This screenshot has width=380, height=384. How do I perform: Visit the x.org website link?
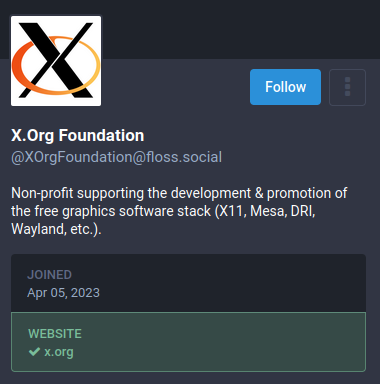[x=59, y=352]
